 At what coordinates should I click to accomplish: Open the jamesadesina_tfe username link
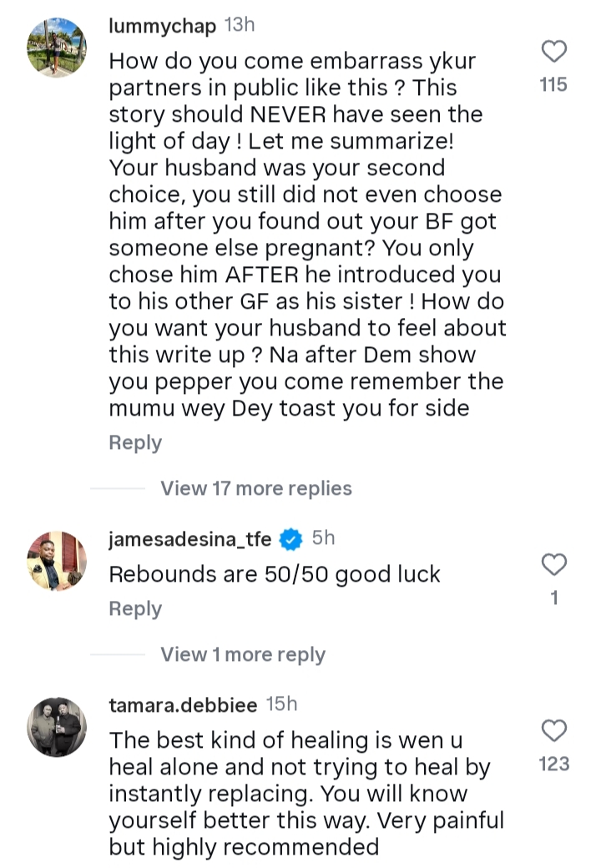click(x=190, y=539)
